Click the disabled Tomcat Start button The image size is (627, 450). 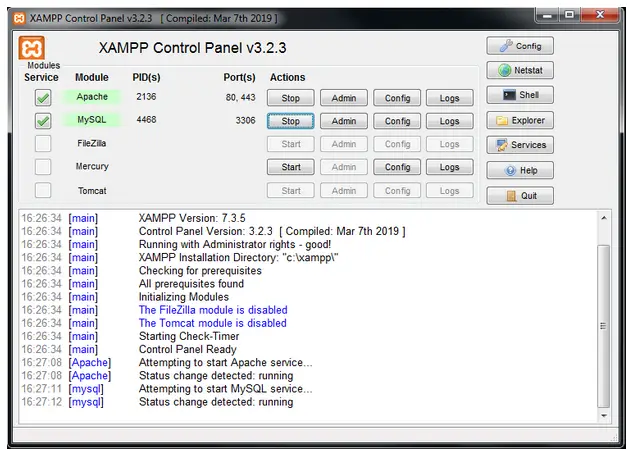click(291, 191)
